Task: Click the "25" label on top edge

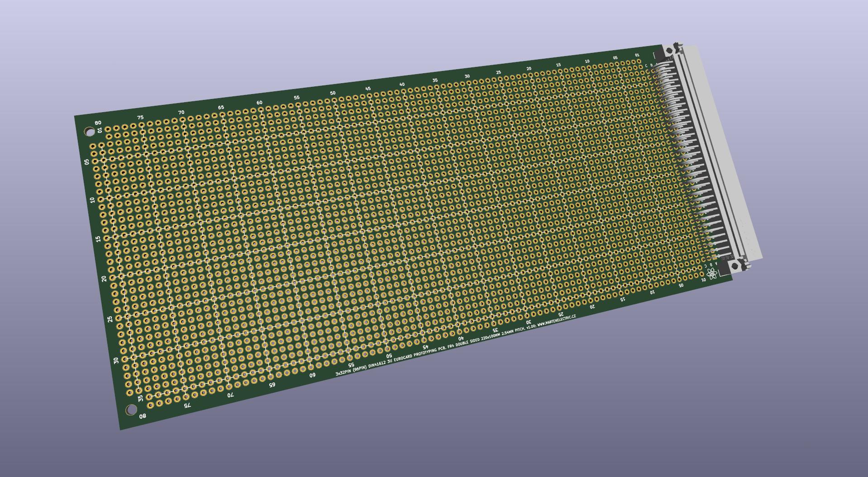Action: (x=498, y=72)
